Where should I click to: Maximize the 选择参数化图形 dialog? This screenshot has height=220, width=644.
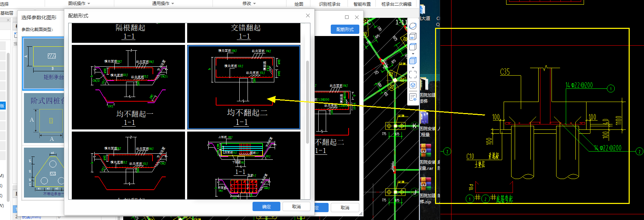tap(347, 17)
